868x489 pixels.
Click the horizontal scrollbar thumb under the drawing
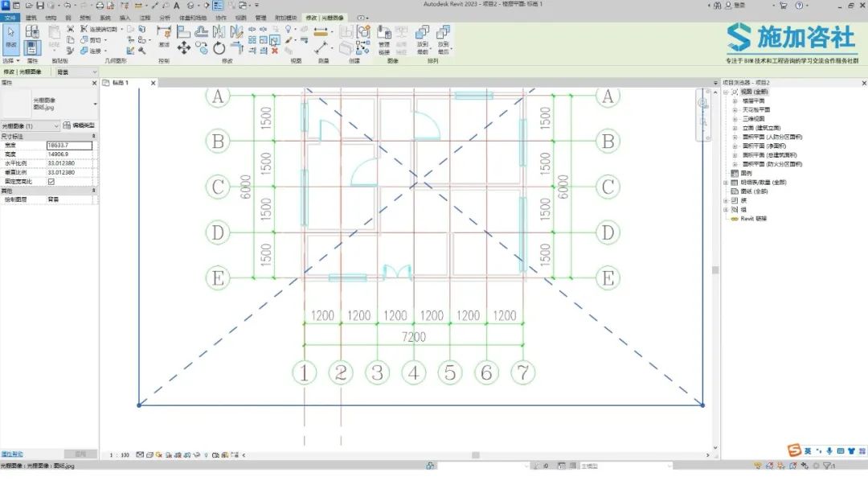coord(476,455)
